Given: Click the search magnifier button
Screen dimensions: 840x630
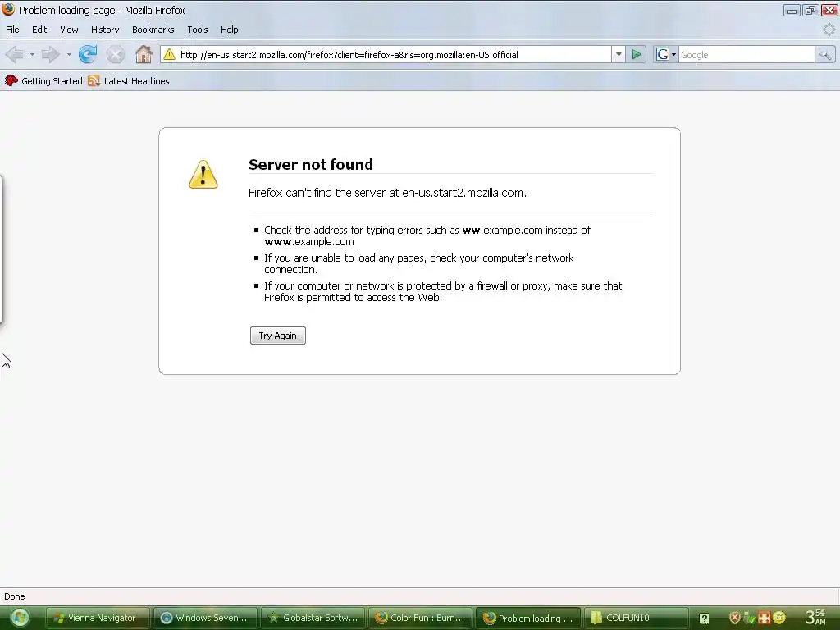Looking at the screenshot, I should 824,54.
